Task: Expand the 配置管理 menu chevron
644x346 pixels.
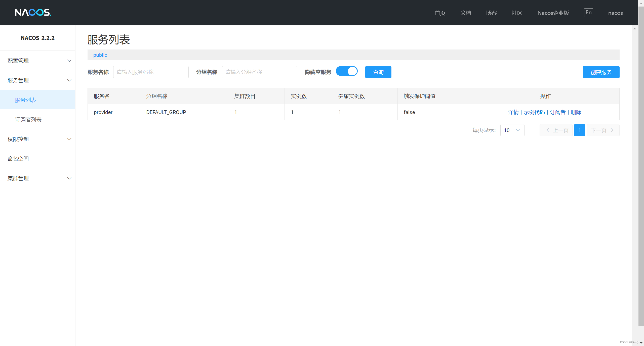Action: [x=69, y=61]
